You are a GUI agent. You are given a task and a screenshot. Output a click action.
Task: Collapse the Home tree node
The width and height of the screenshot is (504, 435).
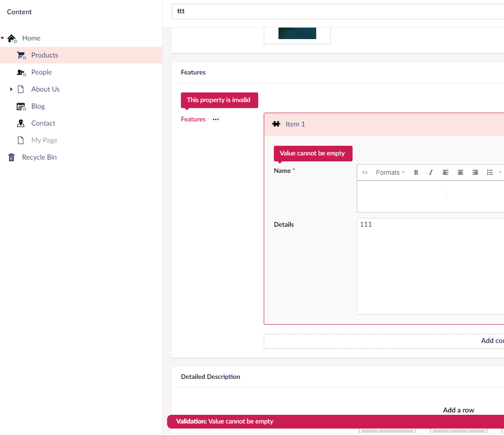(3, 38)
